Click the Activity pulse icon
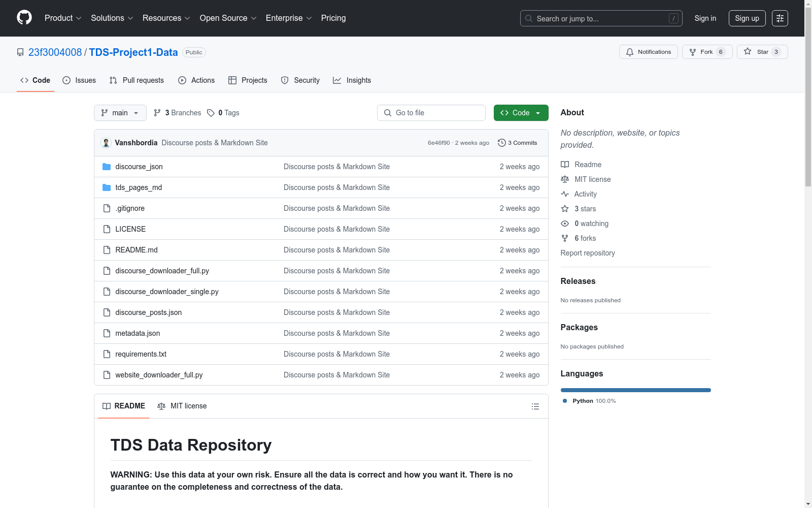Screen dimensions: 812x508 tap(565, 194)
